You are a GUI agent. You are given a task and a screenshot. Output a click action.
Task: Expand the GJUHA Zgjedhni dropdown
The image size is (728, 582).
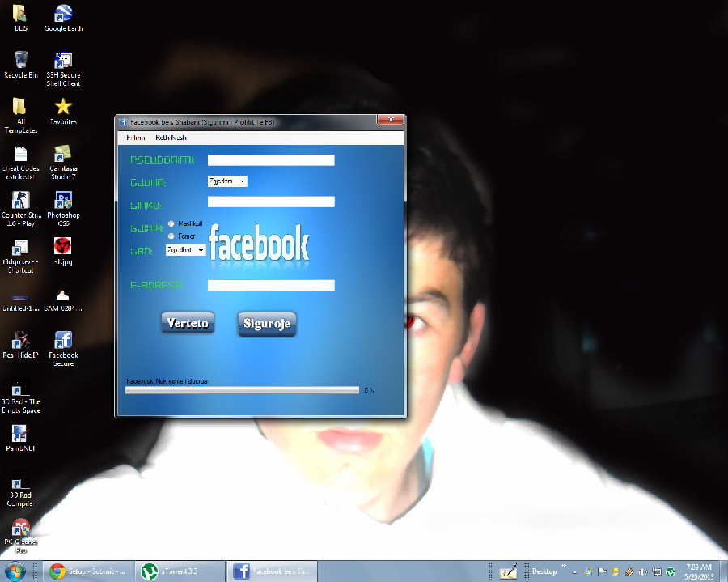227,181
